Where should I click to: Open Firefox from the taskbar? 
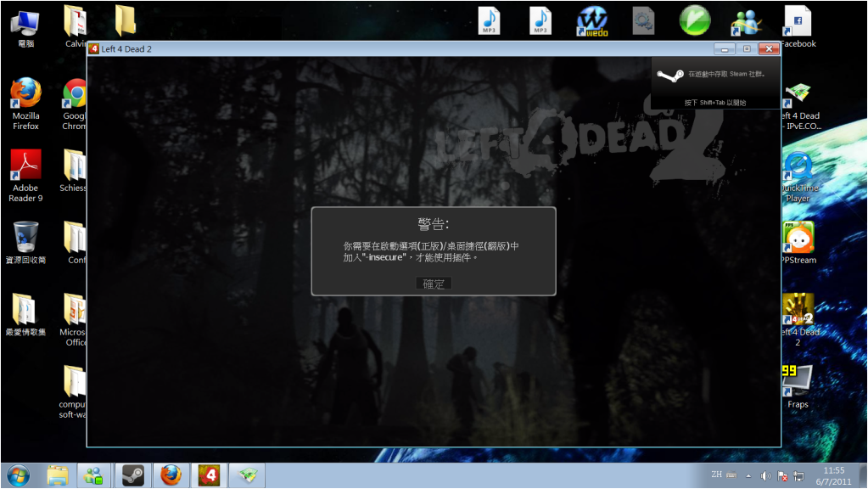click(x=171, y=475)
